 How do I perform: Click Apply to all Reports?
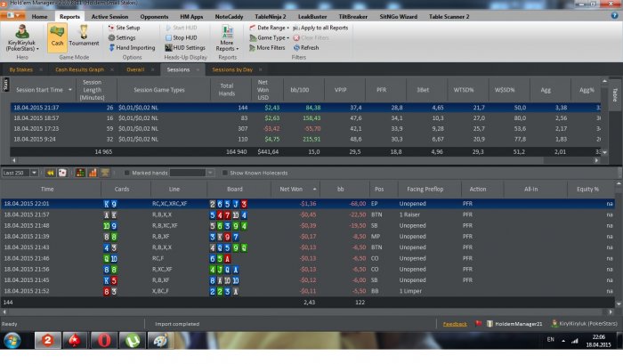320,28
